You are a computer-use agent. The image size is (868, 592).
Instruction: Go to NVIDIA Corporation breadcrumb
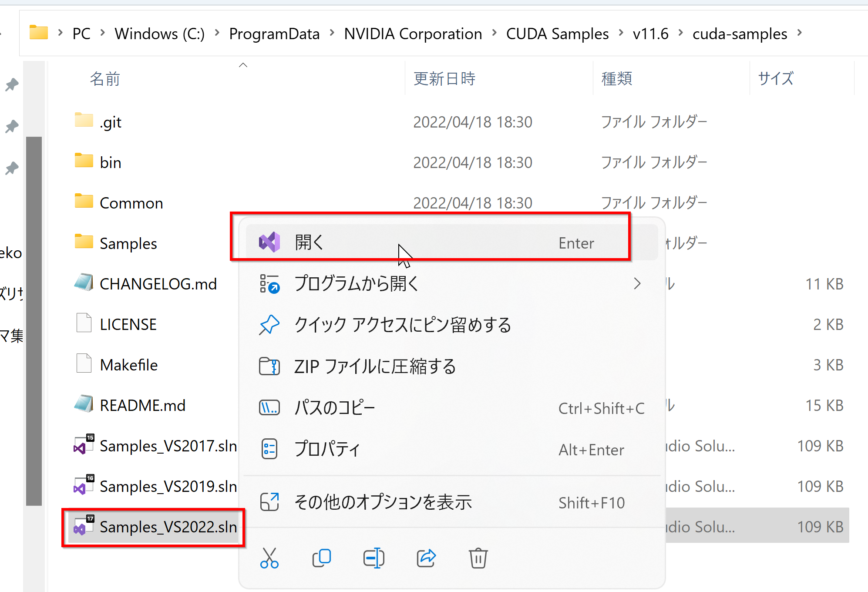[x=413, y=34]
